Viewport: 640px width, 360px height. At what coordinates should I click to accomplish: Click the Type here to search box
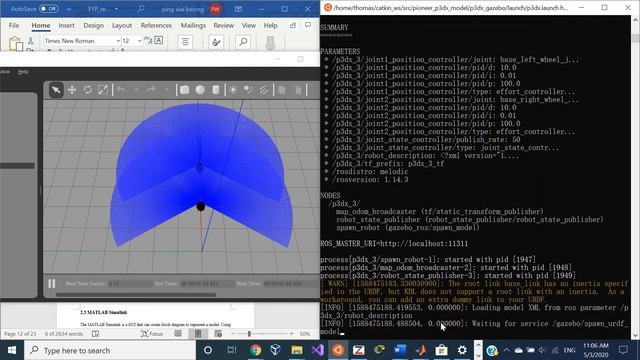coord(110,350)
